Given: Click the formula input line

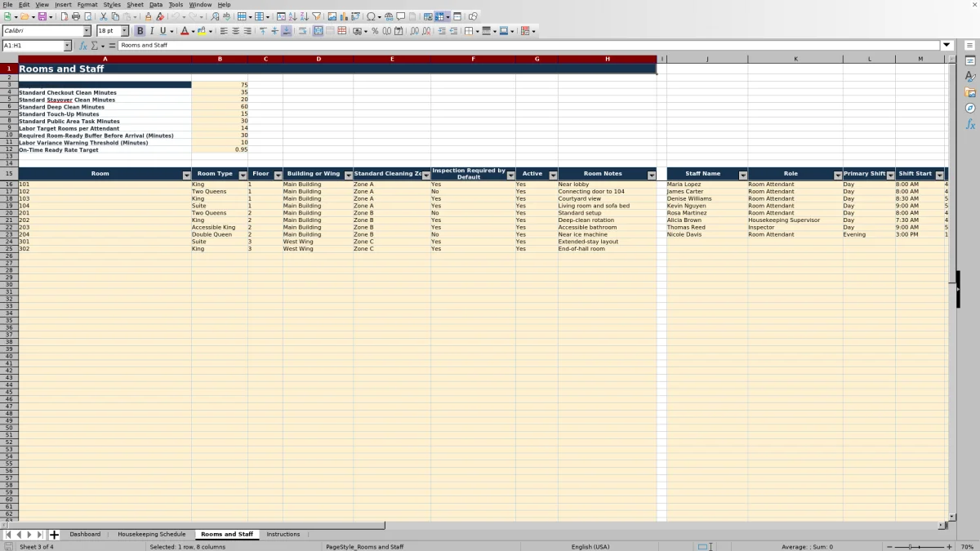Looking at the screenshot, I should (529, 46).
